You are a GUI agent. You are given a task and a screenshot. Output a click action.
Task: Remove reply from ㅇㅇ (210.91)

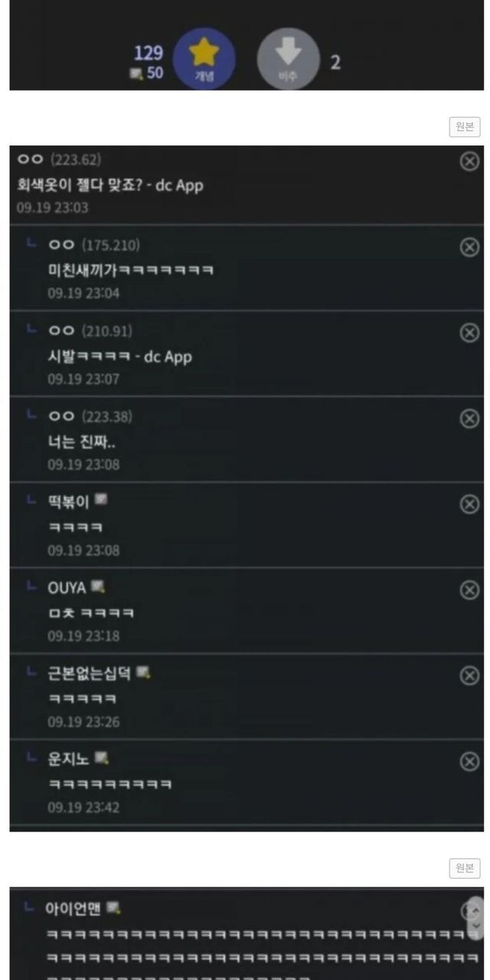[469, 332]
